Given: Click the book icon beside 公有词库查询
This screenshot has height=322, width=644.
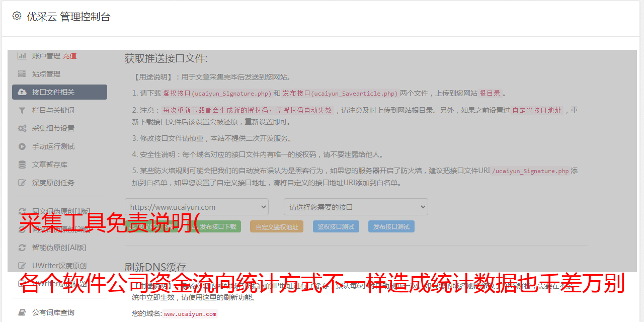Looking at the screenshot, I should [x=22, y=312].
